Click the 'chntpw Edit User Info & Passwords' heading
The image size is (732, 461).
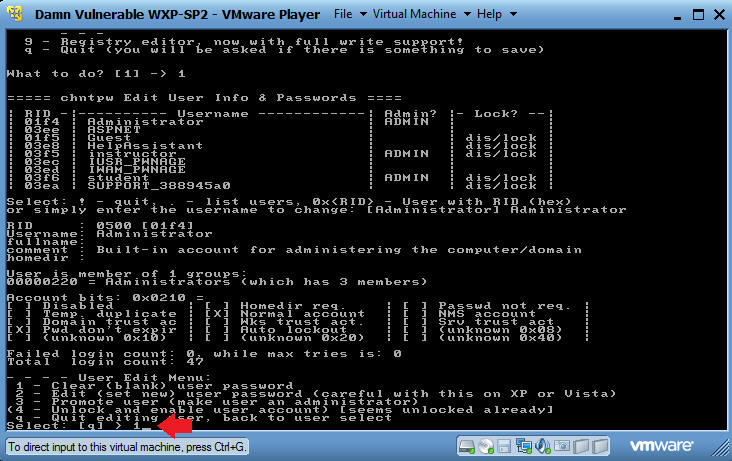pyautogui.click(x=204, y=98)
